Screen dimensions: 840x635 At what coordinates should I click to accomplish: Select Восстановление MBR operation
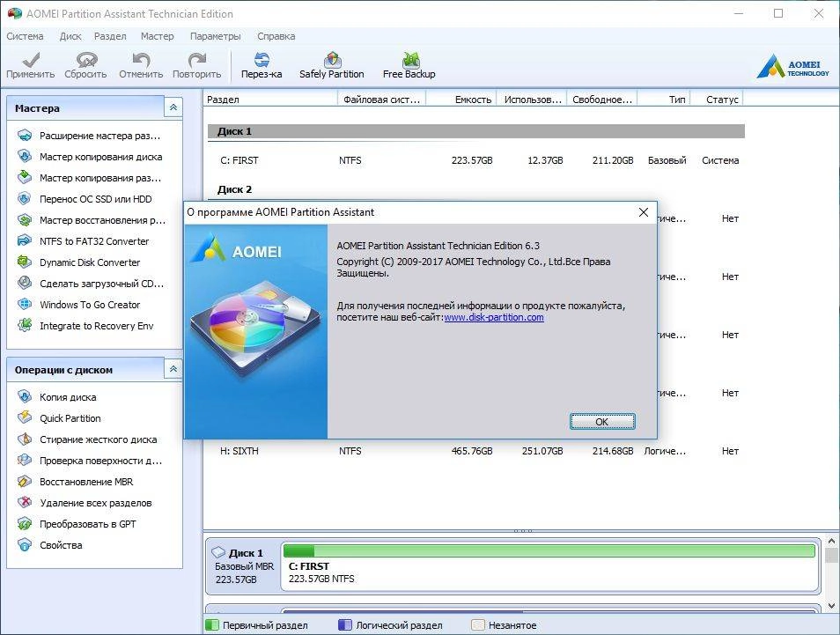(75, 481)
